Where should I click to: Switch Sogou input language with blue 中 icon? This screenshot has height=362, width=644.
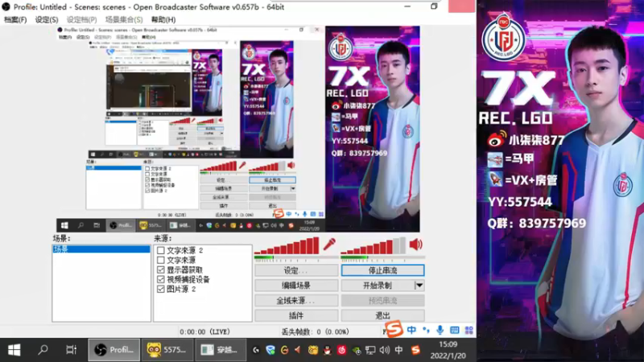click(411, 330)
